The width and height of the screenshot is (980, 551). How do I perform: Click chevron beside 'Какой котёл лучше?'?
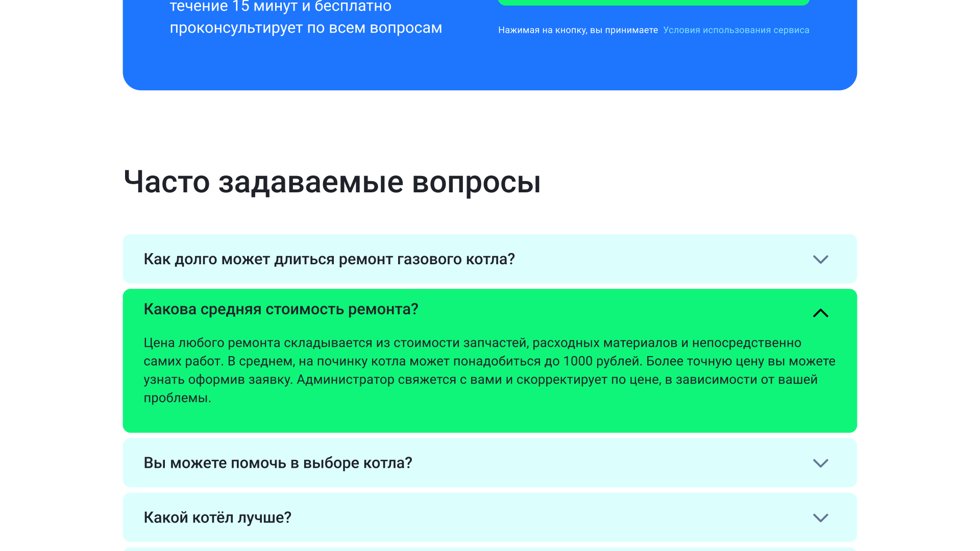click(x=820, y=517)
